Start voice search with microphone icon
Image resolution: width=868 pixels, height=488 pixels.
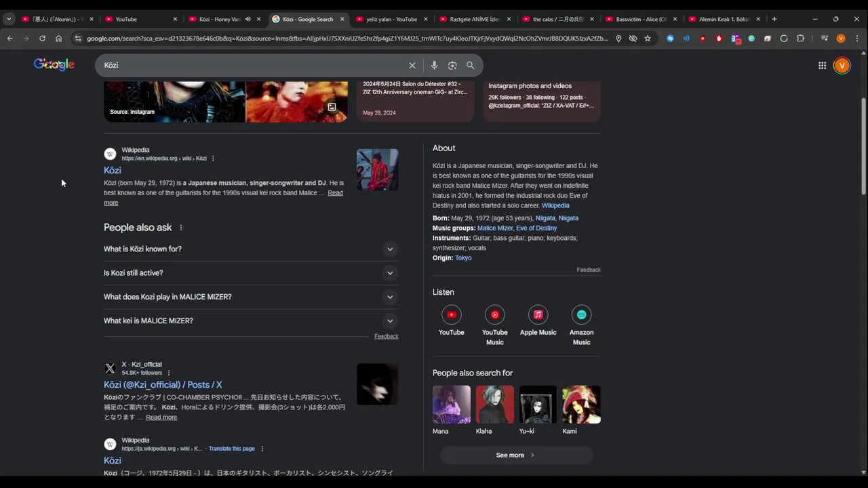[434, 65]
